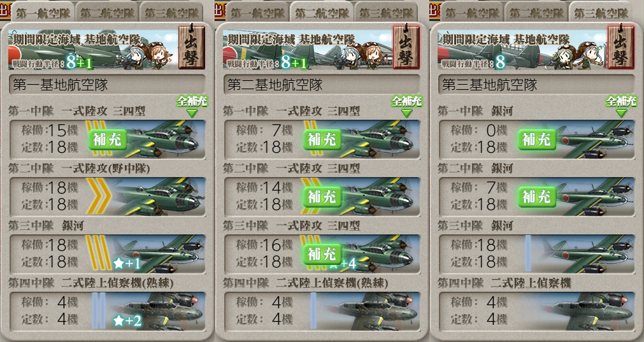Resupply 銀河 squadron with 0 aircraft active

536,140
